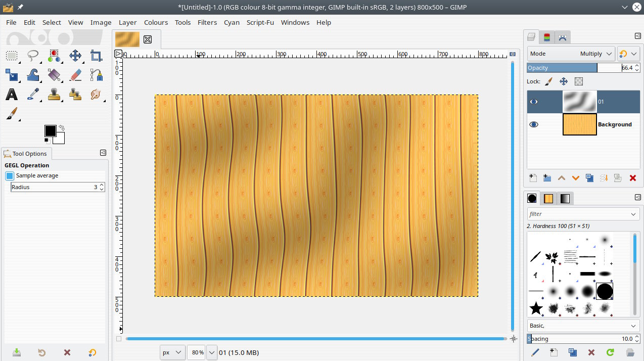Save tool preset at Tool Options bottom

(17, 352)
